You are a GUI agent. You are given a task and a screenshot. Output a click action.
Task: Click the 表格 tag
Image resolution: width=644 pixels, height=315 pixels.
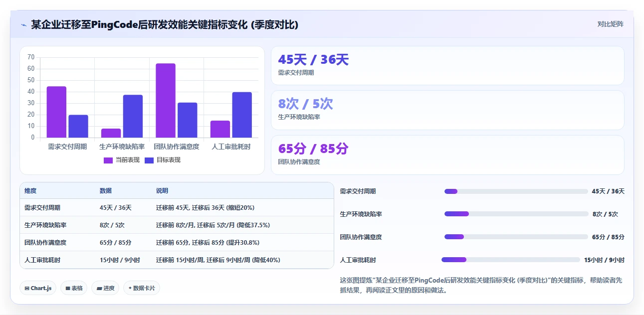74,288
